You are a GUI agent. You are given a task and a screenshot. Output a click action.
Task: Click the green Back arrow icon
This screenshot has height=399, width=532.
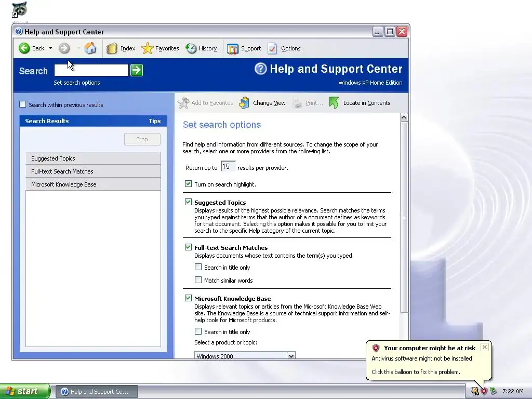[x=24, y=48]
